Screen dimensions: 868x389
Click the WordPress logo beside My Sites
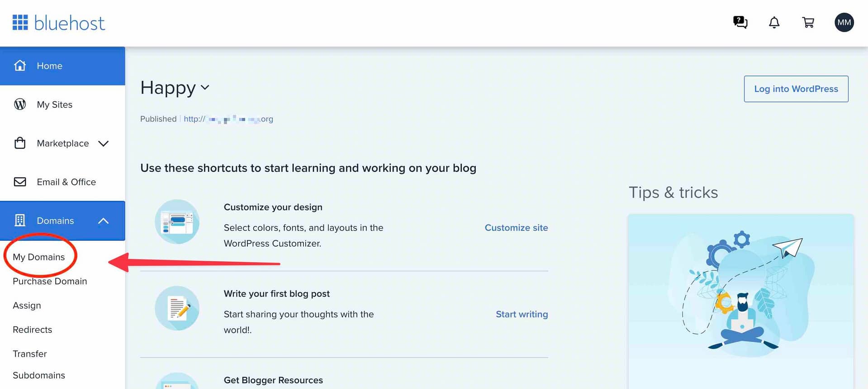pyautogui.click(x=20, y=104)
